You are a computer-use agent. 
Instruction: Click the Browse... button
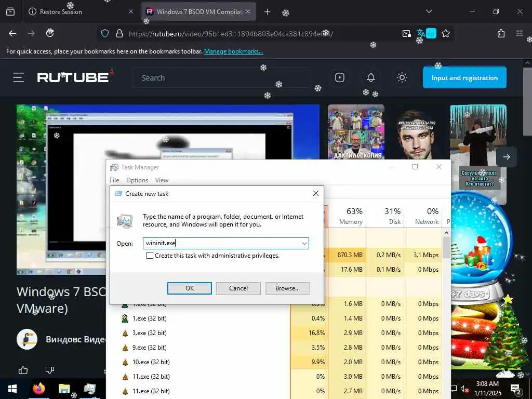287,288
